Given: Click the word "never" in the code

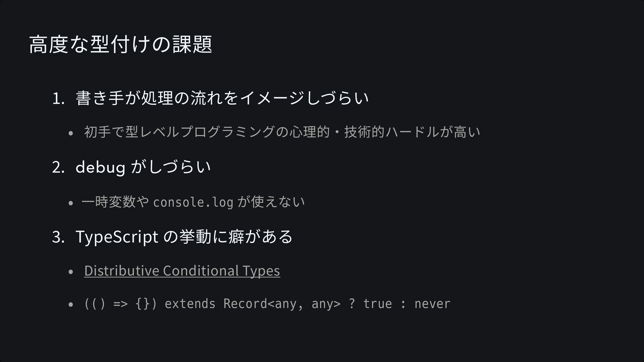Looking at the screenshot, I should (432, 304).
